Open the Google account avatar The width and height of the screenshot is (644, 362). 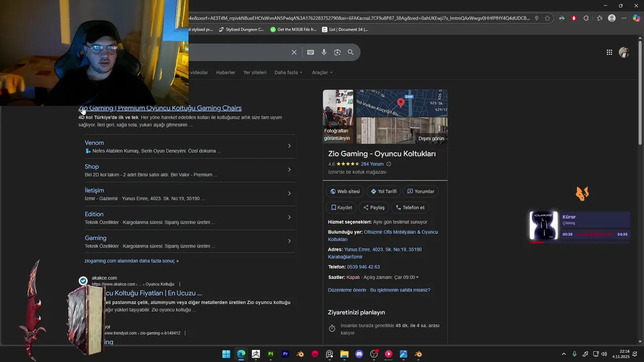(624, 52)
